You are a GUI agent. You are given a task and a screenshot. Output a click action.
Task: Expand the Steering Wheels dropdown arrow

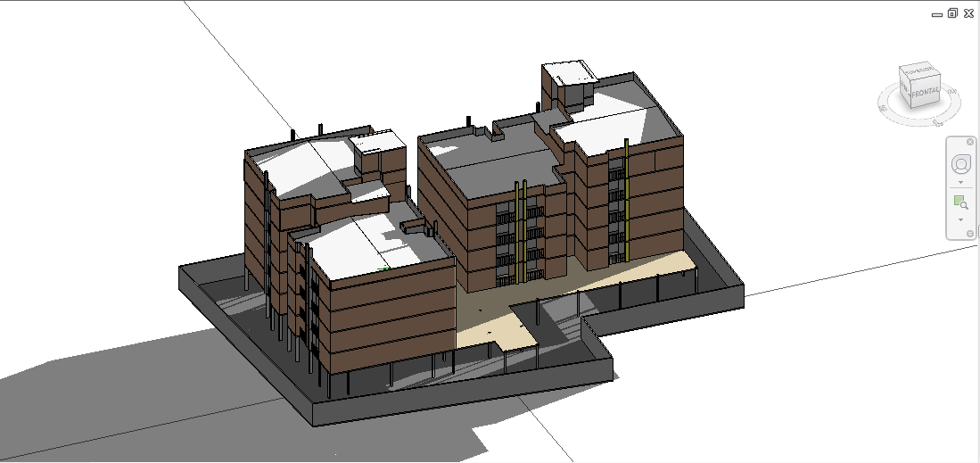[960, 182]
